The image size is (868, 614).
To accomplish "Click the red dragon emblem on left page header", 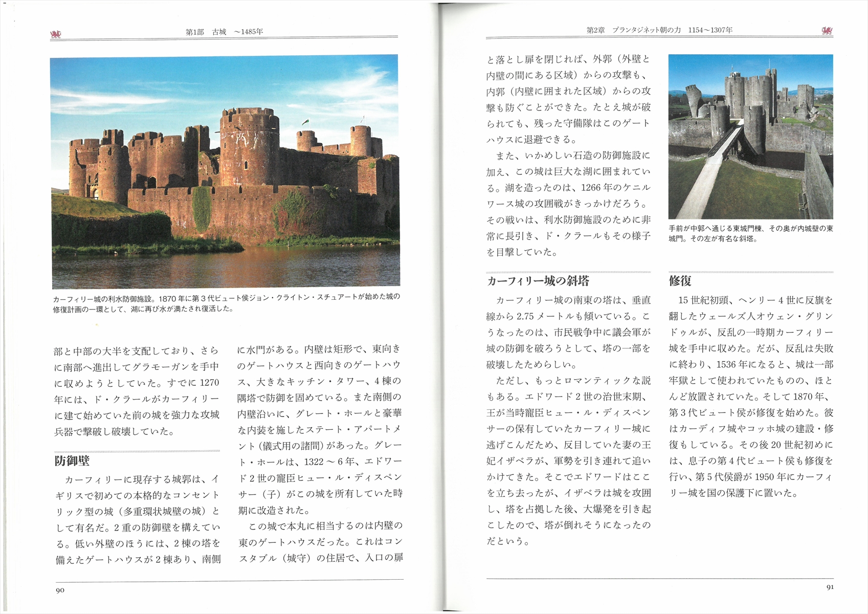I will (56, 34).
